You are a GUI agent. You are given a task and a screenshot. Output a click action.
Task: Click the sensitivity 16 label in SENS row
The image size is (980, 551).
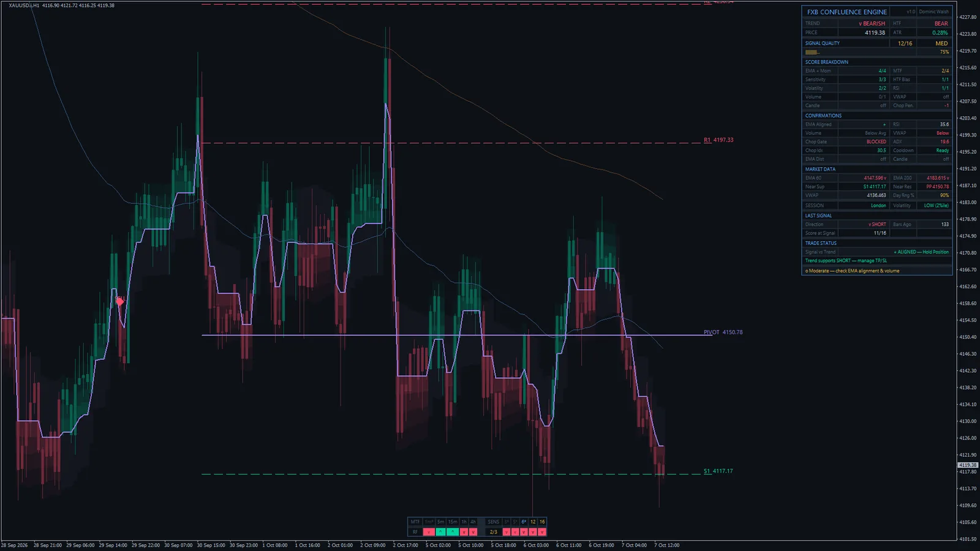coord(542,522)
